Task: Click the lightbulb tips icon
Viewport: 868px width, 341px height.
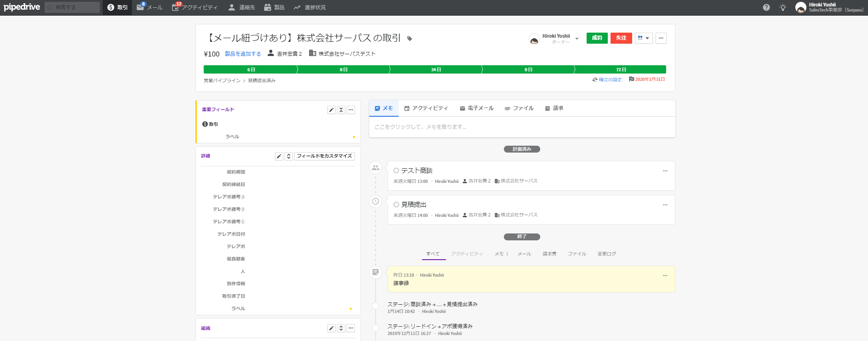Action: click(783, 7)
